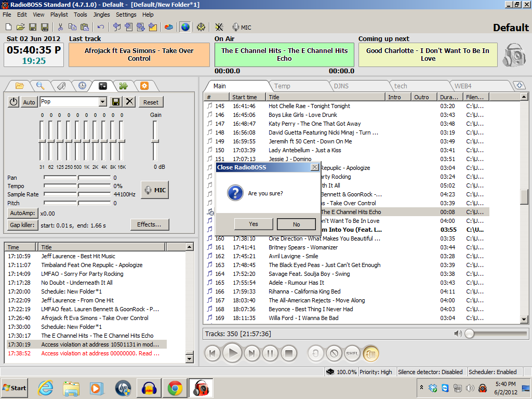532x399 pixels.
Task: Open the green puzzle plugins tab
Action: click(x=123, y=86)
